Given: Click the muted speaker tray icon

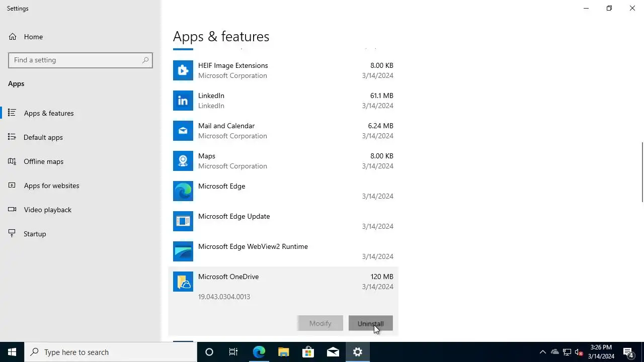Looking at the screenshot, I should point(579,352).
